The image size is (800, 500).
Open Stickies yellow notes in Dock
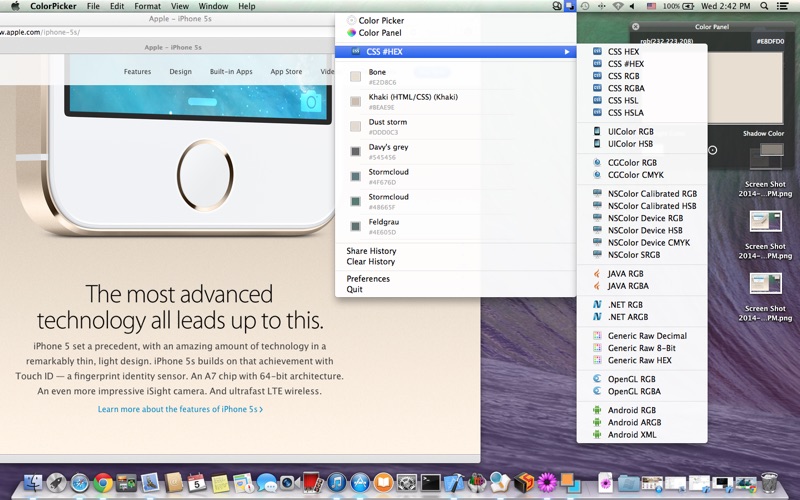tap(220, 483)
